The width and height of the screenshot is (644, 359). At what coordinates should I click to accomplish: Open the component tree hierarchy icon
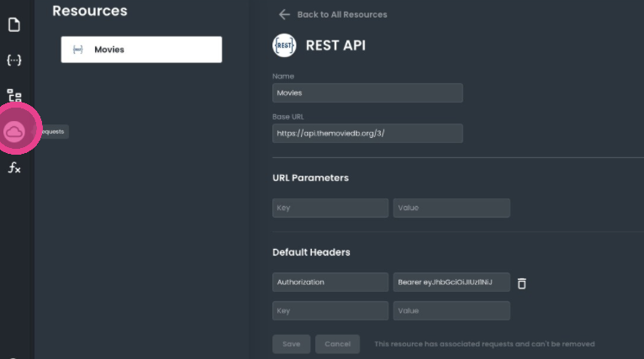14,96
